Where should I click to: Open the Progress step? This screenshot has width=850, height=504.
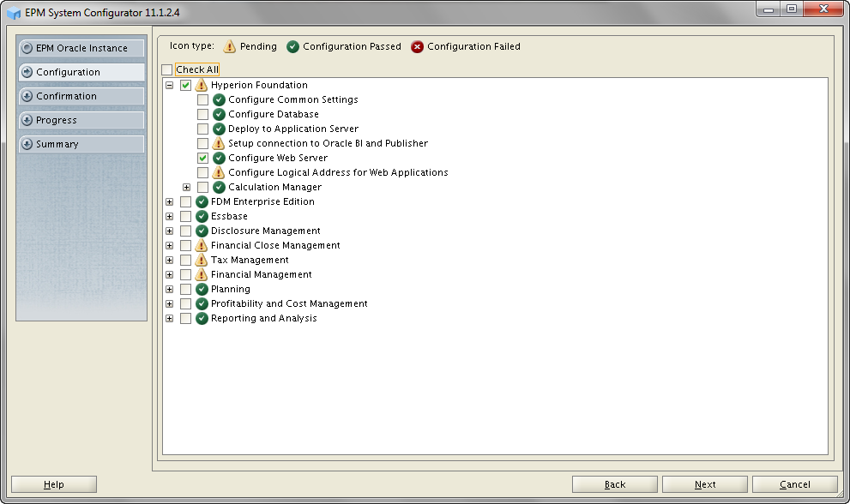tap(81, 120)
